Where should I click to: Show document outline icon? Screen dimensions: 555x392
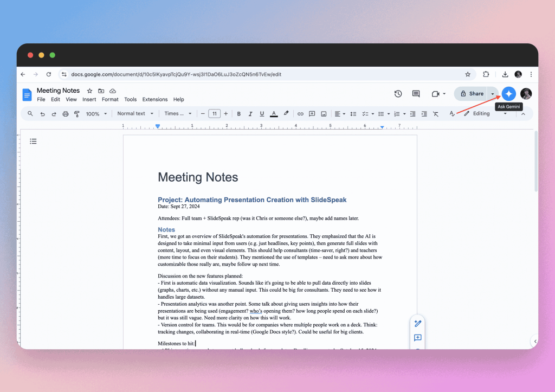[x=33, y=142]
